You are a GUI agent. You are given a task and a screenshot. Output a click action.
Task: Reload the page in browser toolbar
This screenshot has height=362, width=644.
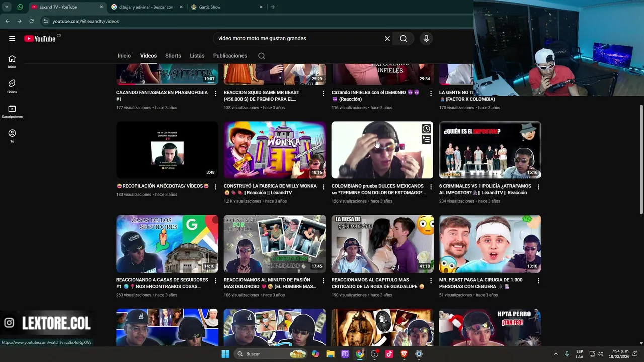pos(31,21)
